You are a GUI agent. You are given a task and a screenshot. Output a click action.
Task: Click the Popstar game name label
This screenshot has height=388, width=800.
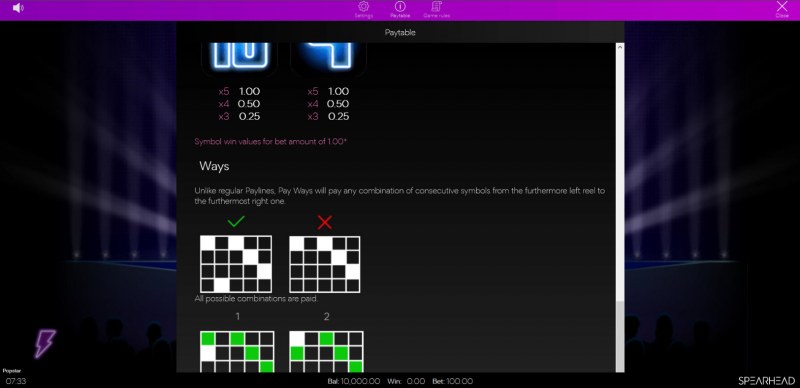11,371
